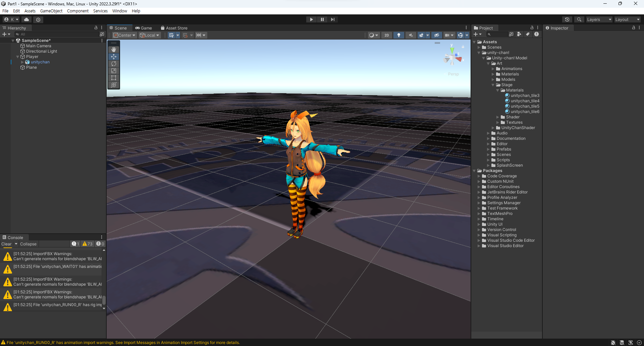Open the Component menu

click(78, 11)
